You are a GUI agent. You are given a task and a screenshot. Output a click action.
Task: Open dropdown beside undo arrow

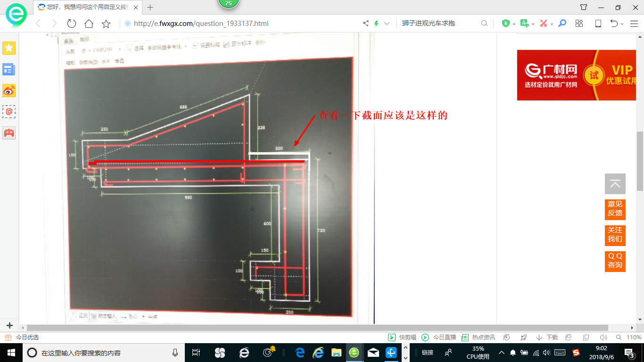[x=622, y=24]
